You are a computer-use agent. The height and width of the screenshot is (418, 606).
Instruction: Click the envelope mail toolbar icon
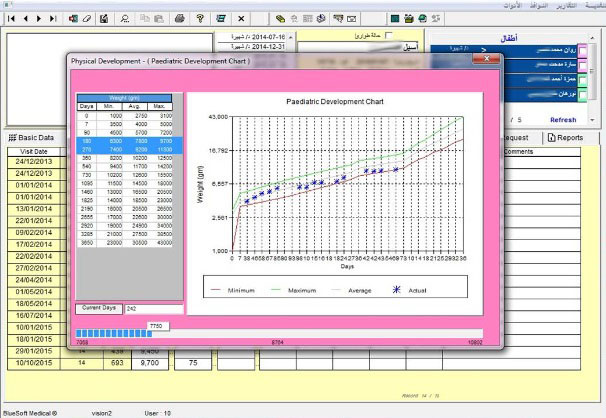pyautogui.click(x=351, y=19)
